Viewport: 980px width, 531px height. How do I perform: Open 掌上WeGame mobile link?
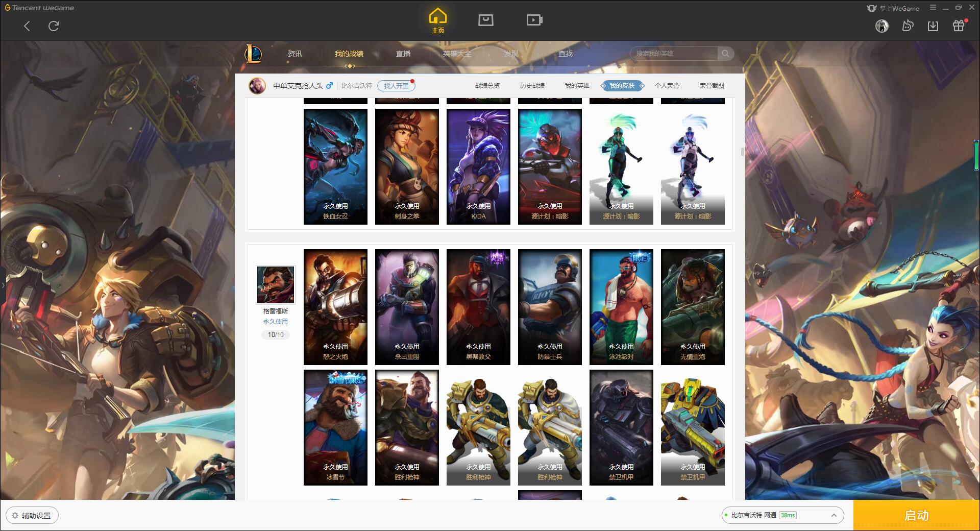point(893,8)
